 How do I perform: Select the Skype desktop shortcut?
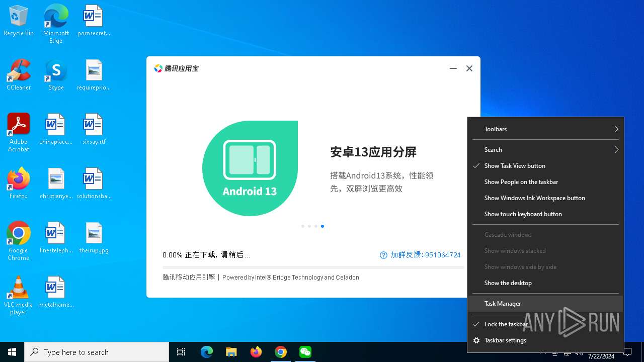[x=56, y=75]
